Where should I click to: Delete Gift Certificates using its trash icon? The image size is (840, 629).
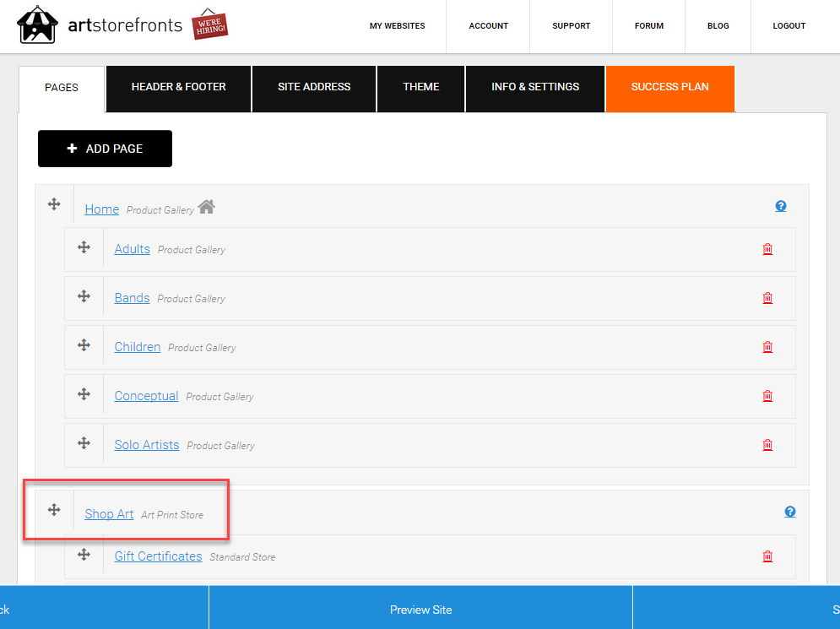(x=767, y=556)
